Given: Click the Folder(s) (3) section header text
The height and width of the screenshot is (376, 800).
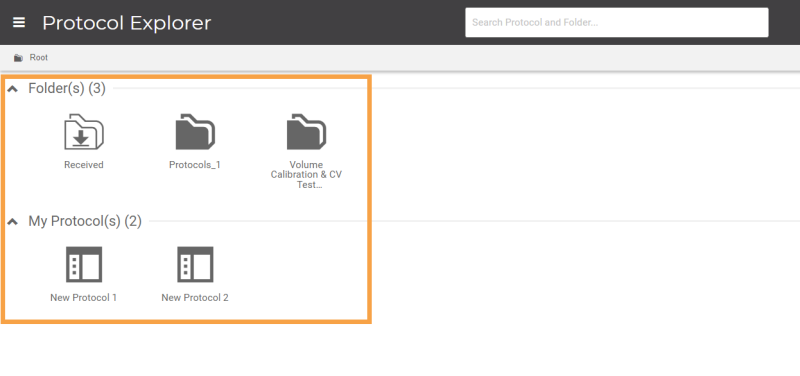Looking at the screenshot, I should pos(67,89).
